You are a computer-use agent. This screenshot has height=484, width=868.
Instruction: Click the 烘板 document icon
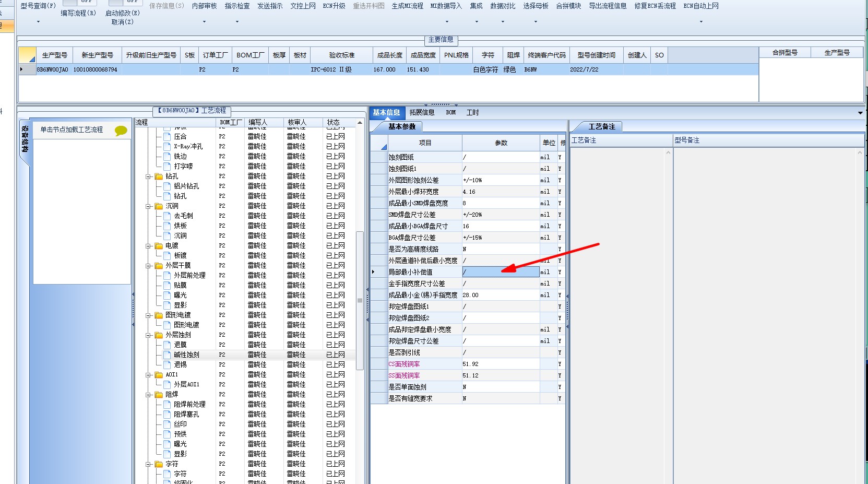(x=167, y=226)
